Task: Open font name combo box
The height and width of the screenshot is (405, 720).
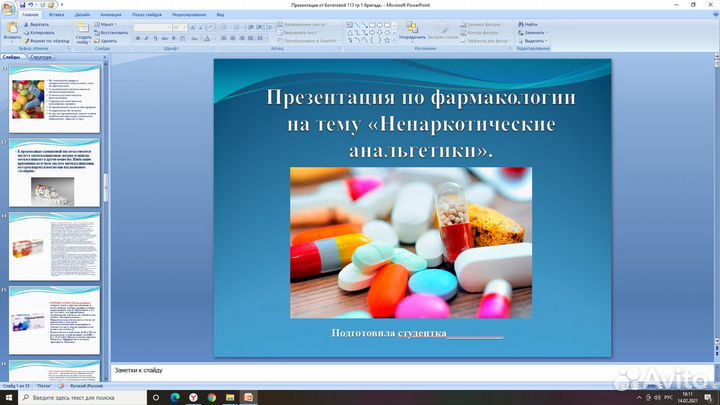Action: click(152, 28)
